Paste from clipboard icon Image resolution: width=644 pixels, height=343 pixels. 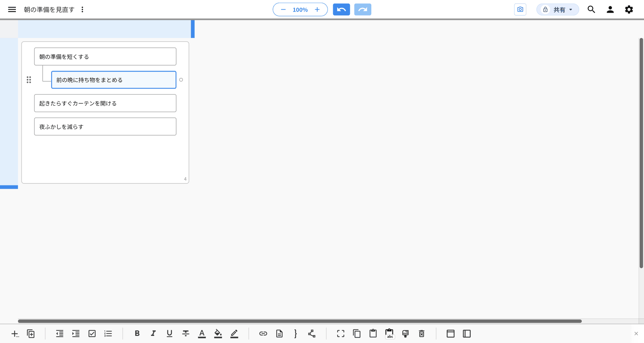coord(373,333)
